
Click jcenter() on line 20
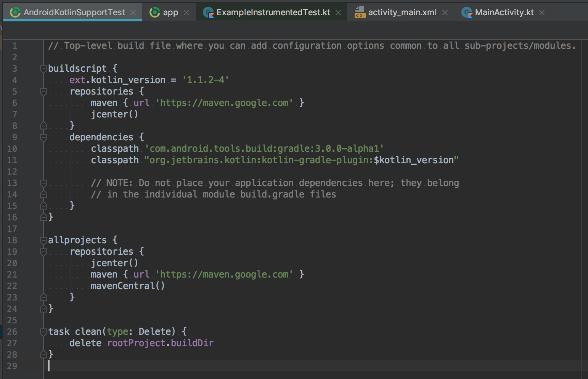pos(114,263)
